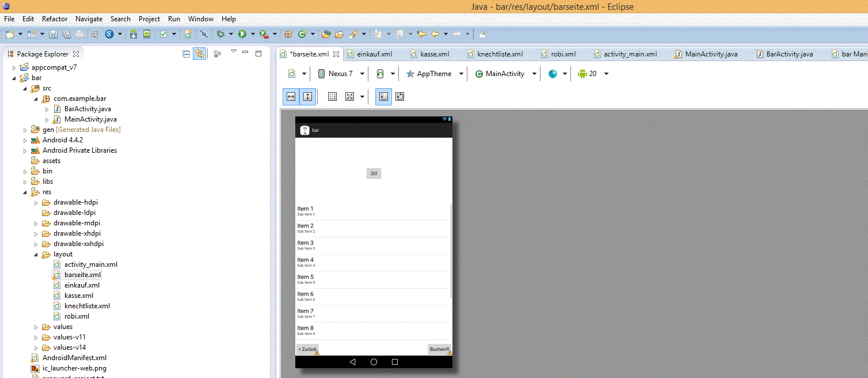The image size is (868, 378).
Task: Select einkauf.xml in the layout folder
Action: tap(82, 285)
